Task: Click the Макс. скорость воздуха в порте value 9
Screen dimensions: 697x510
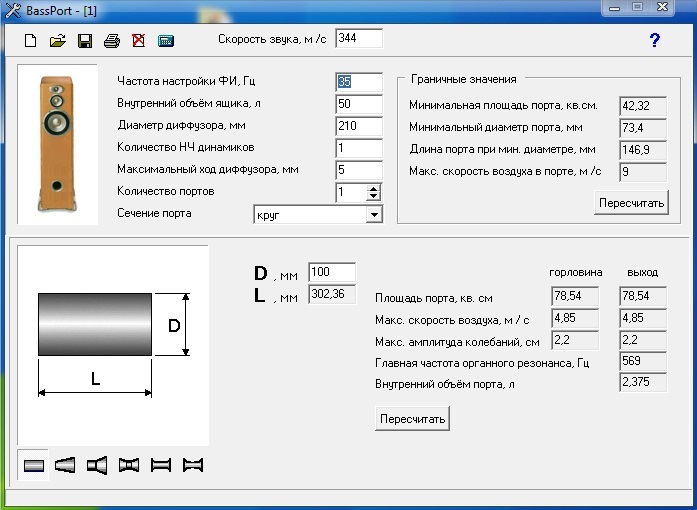Action: click(643, 172)
